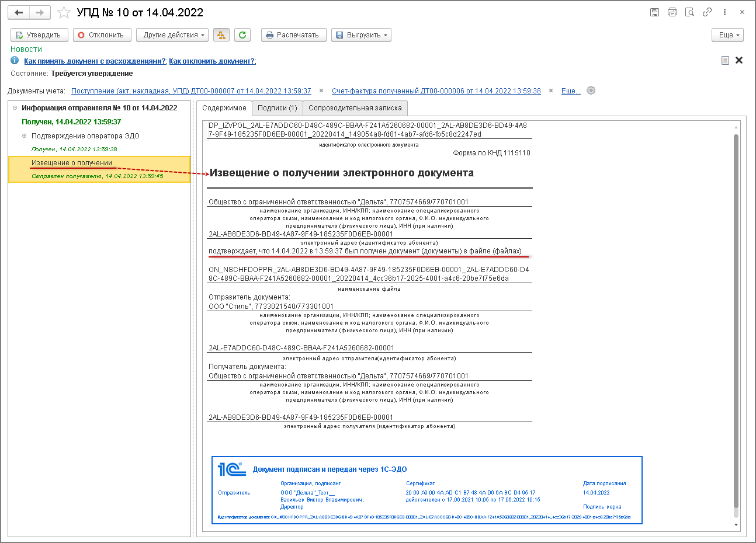Open link 'Как отклонить документ?'
The height and width of the screenshot is (543, 756).
click(212, 61)
